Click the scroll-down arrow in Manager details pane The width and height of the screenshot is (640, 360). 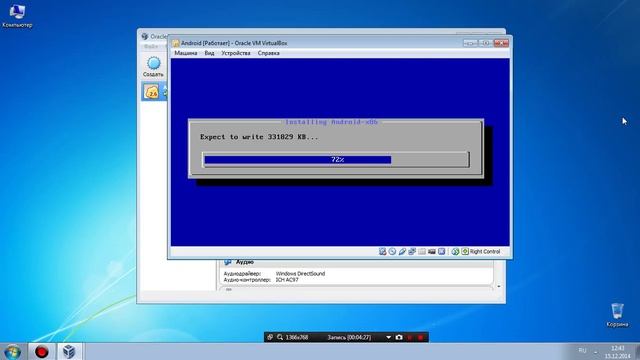click(499, 287)
